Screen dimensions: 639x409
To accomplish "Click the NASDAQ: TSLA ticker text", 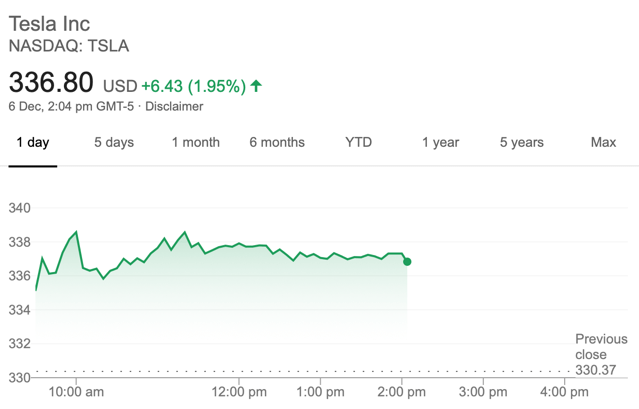I will pyautogui.click(x=69, y=46).
